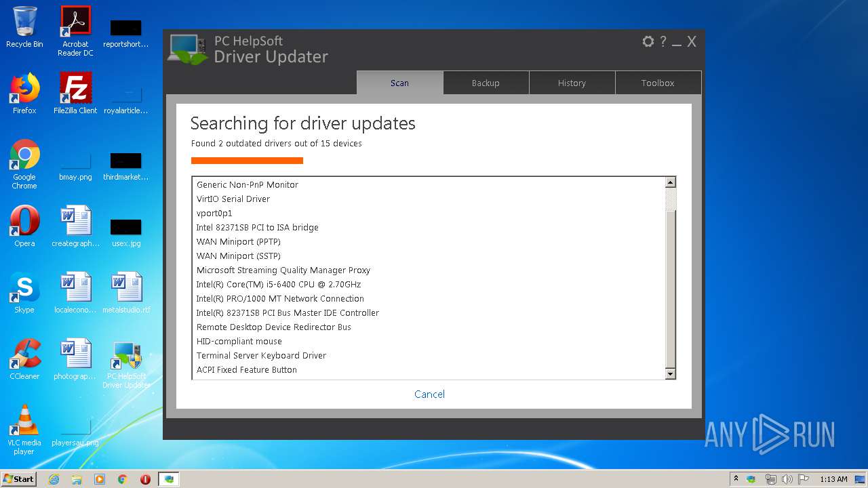Open the Recycle Bin desktop icon
The image size is (868, 488).
click(x=24, y=27)
